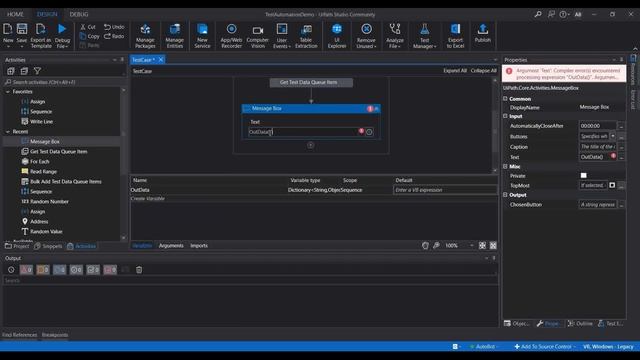Switch to the Snippets panel tab
640x360 pixels.
point(48,246)
